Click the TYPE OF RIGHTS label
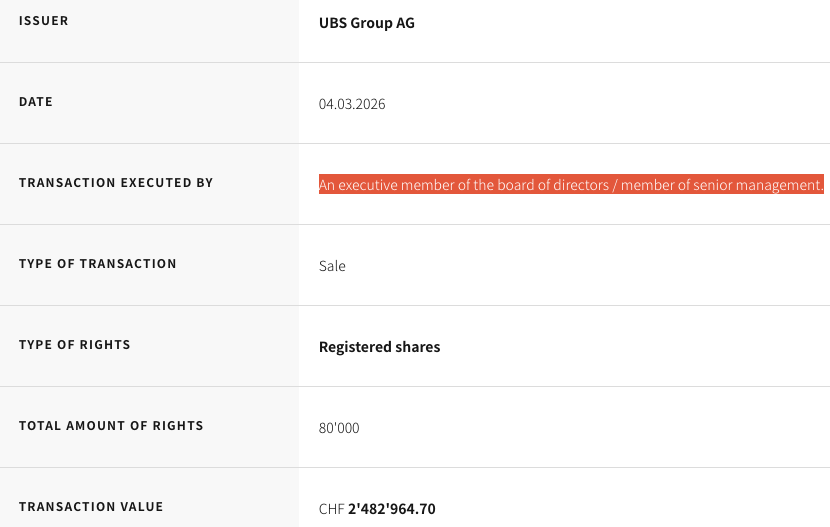Viewport: 830px width, 527px height. pyautogui.click(x=75, y=345)
